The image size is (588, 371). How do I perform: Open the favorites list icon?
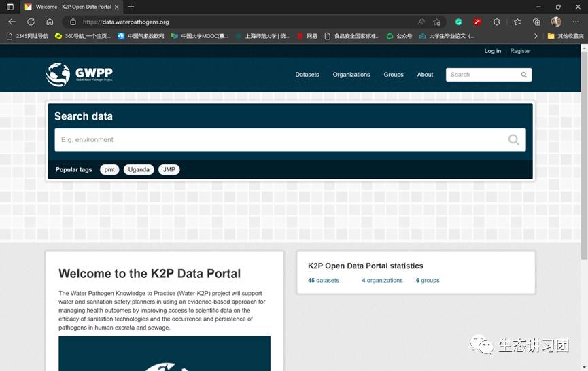(x=517, y=22)
